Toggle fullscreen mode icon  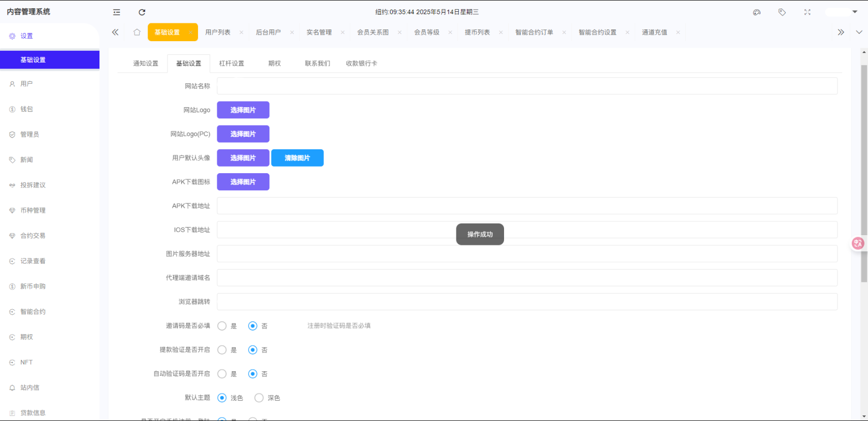pyautogui.click(x=808, y=12)
